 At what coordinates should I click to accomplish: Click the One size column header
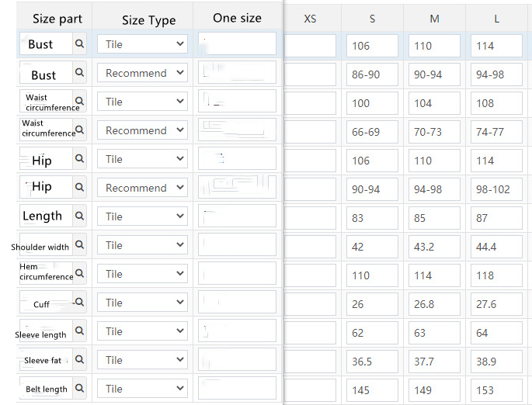(237, 18)
